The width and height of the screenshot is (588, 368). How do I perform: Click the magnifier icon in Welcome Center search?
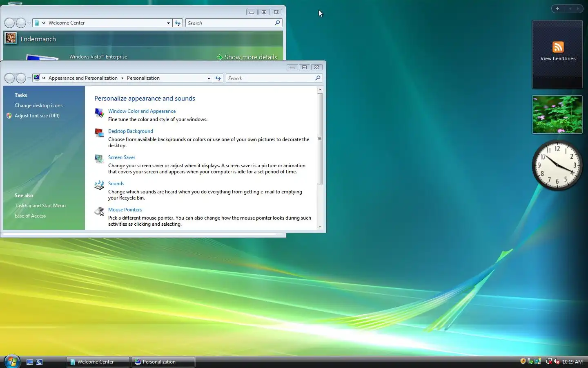coord(277,22)
